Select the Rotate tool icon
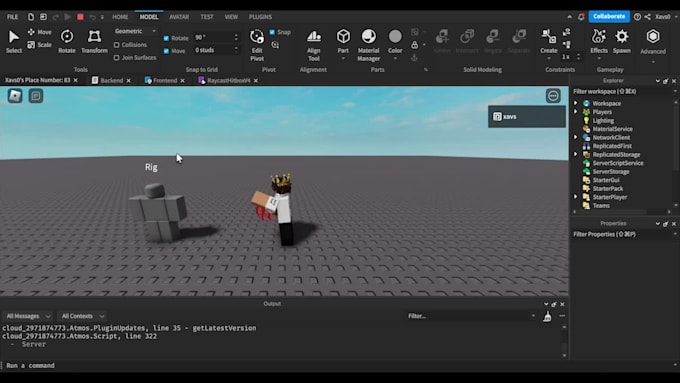This screenshot has width=680, height=383. pos(67,36)
